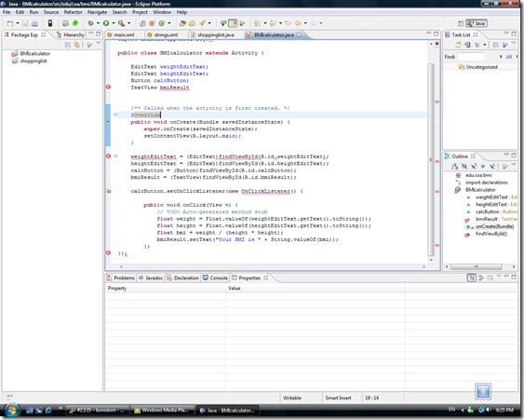The image size is (524, 420).
Task: Click the error marker beside TextView bmiResult
Action: (108, 87)
